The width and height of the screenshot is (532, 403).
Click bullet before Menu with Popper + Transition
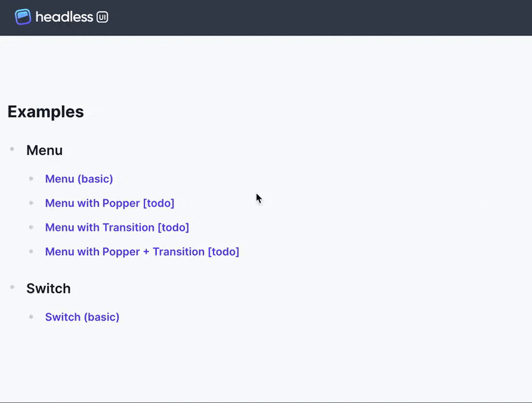(31, 251)
